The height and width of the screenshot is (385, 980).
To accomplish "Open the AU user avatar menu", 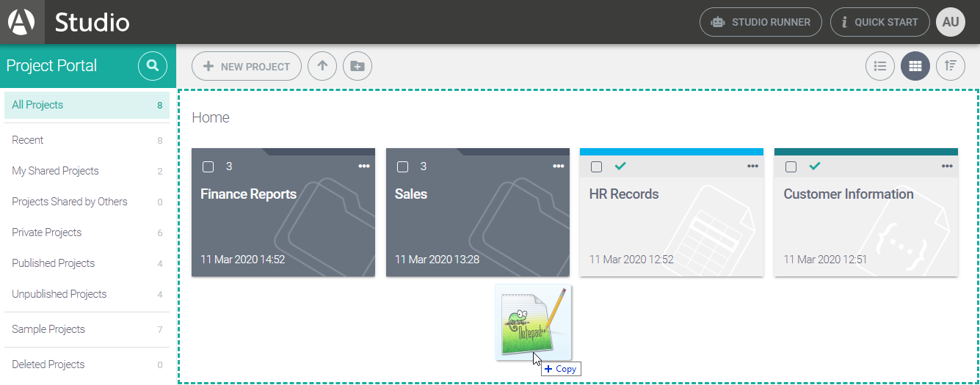I will pos(951,22).
